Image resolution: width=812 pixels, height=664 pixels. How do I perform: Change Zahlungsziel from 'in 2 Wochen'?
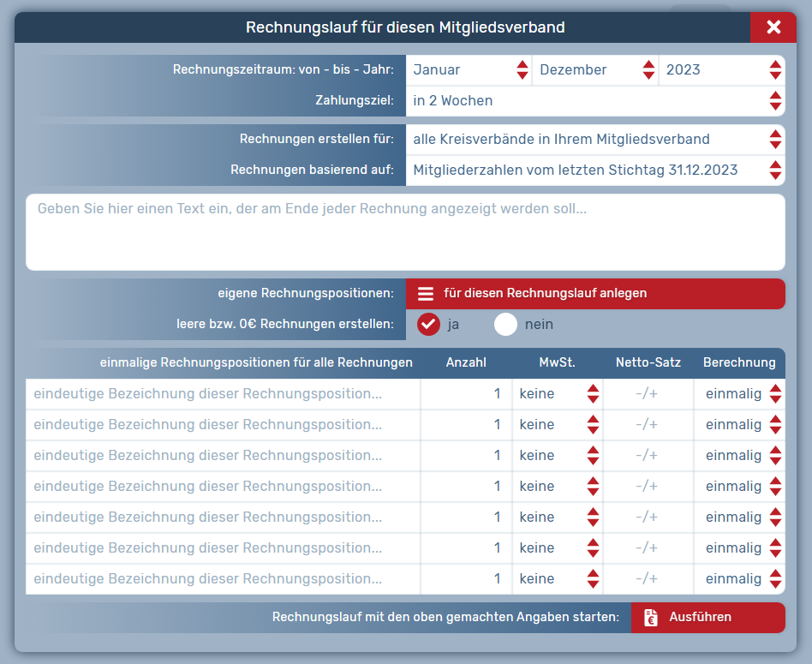coord(594,101)
